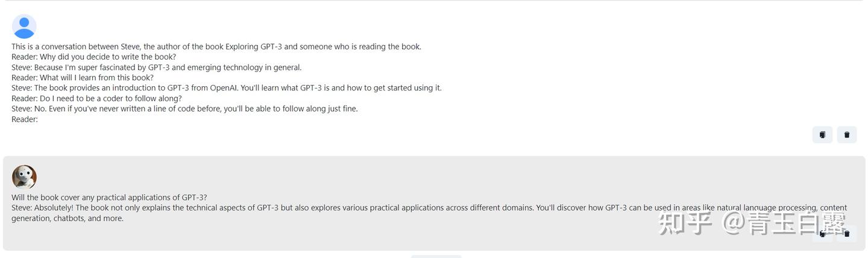The image size is (868, 258).
Task: Click the line "Steve: The book provides an introduction"
Action: coord(226,88)
